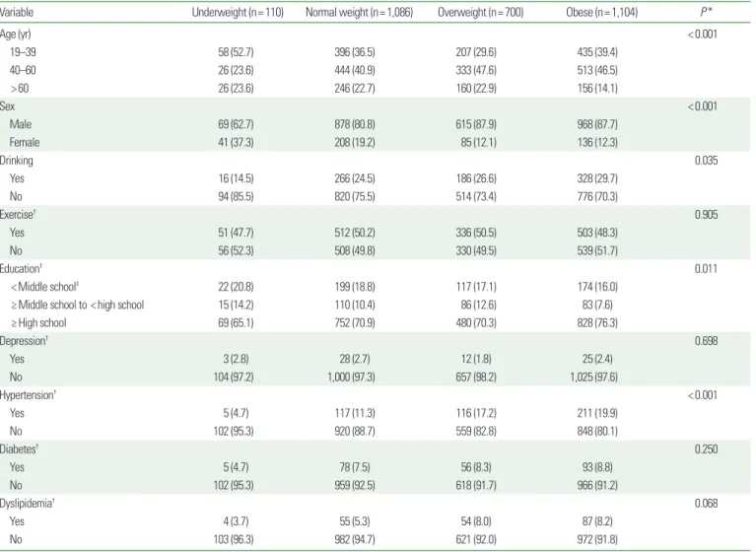This screenshot has width=756, height=552.
Task: Click diabetes value '966 (91.2)'
Action: tap(597, 485)
